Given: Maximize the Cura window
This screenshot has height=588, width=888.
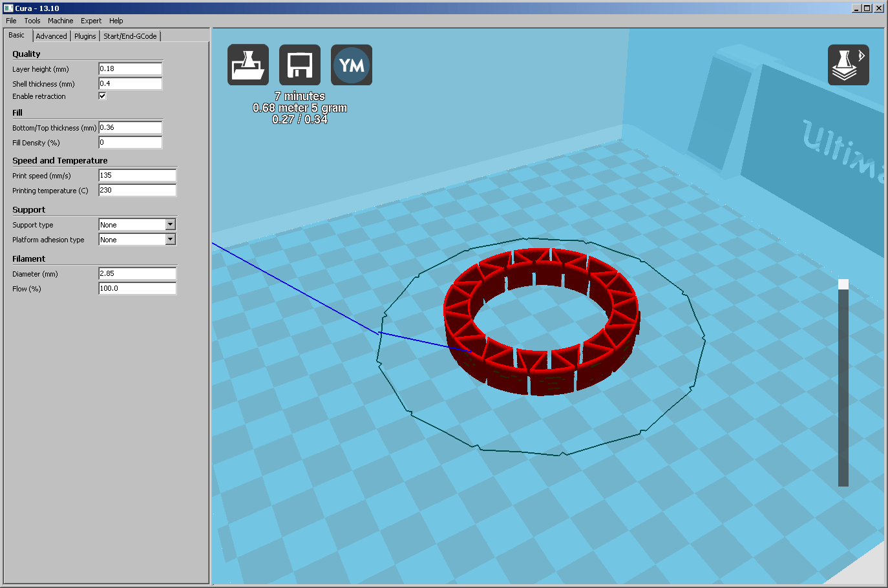Looking at the screenshot, I should pyautogui.click(x=867, y=8).
